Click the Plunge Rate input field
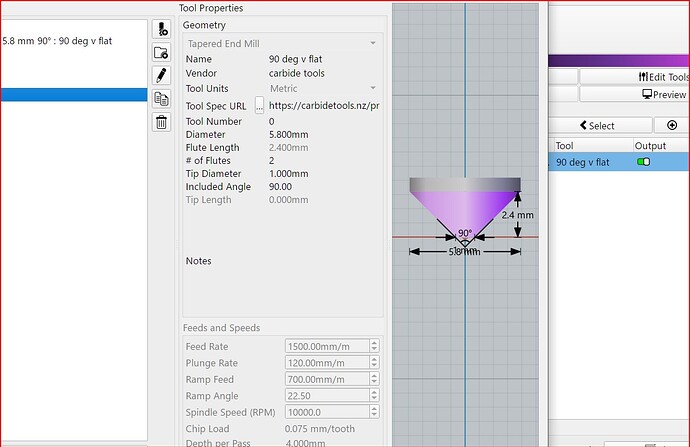This screenshot has width=690, height=447. coord(327,363)
